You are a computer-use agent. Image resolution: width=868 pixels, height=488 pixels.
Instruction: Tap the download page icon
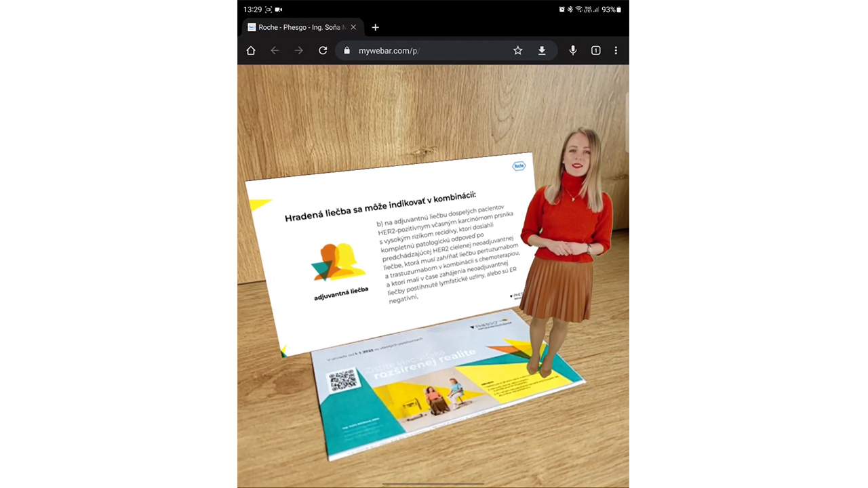[542, 51]
